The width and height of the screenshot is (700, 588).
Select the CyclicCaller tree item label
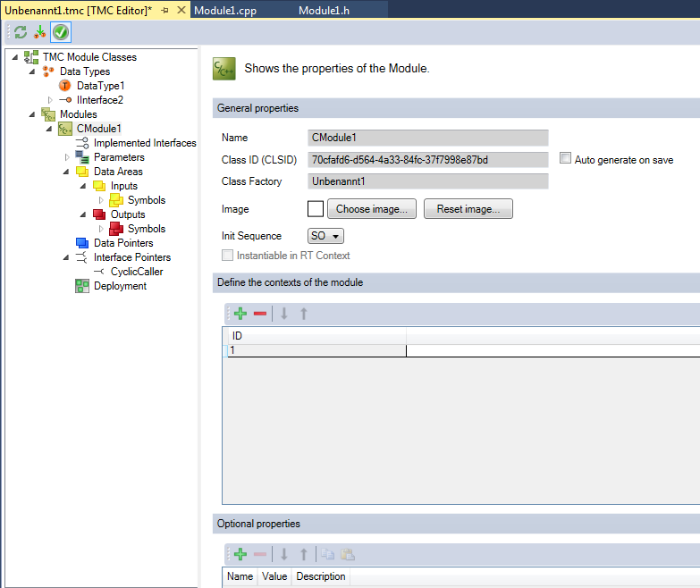137,272
